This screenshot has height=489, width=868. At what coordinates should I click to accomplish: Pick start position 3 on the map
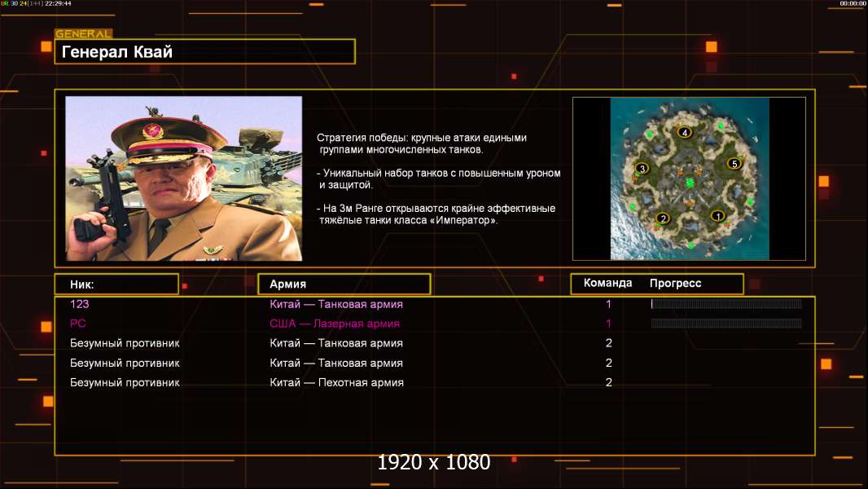642,169
